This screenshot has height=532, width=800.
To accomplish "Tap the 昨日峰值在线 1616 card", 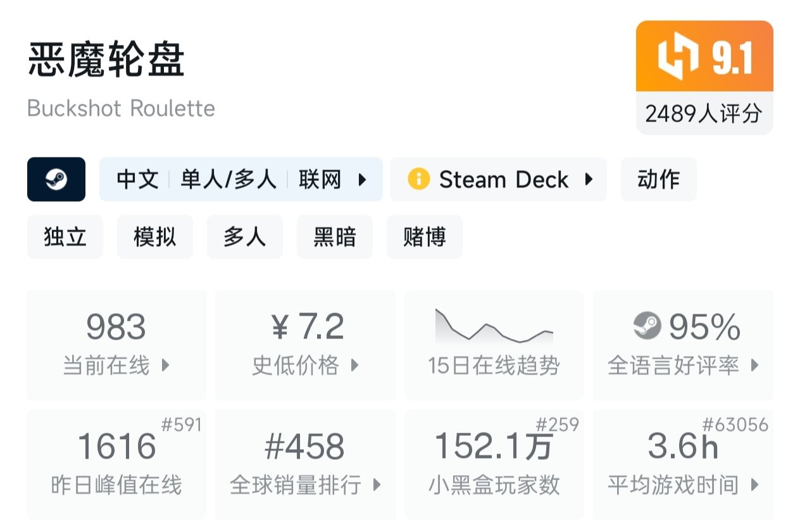I will click(x=116, y=465).
